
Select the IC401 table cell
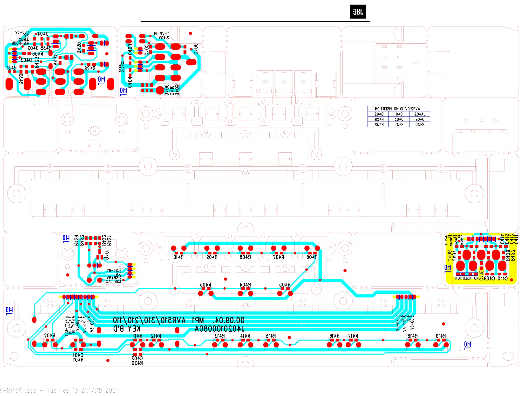click(399, 114)
